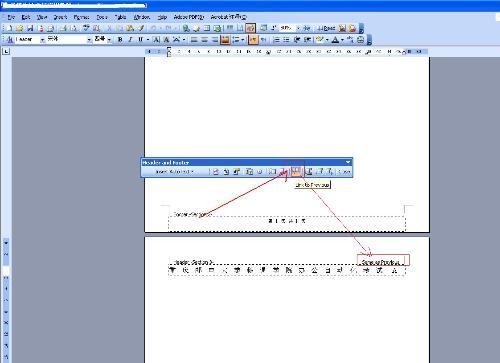This screenshot has height=363, width=500.
Task: Close the Header and Footer toolbar
Action: click(x=345, y=172)
